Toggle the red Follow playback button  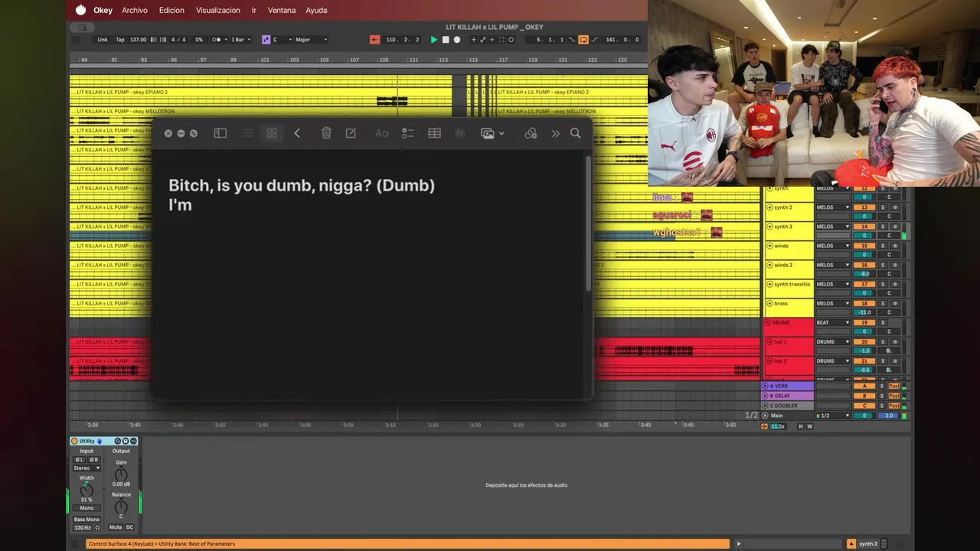pos(375,40)
